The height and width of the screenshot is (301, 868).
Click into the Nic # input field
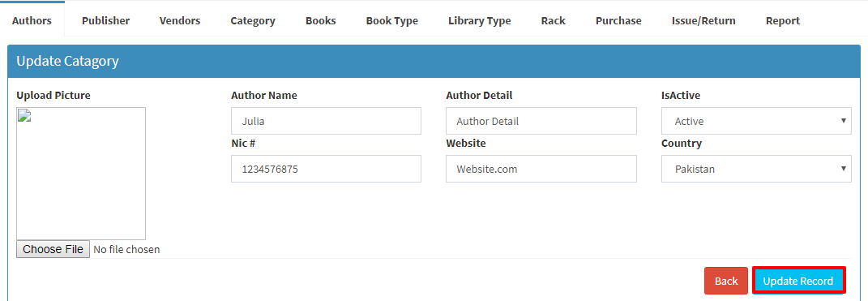pyautogui.click(x=326, y=169)
